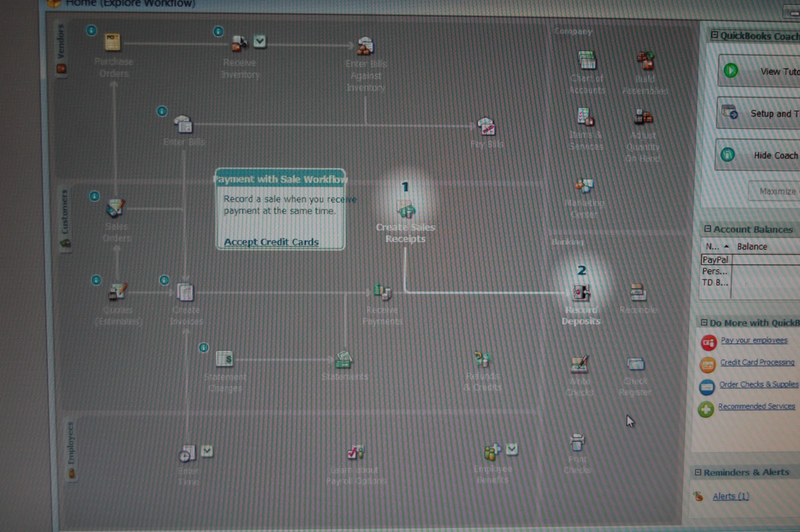Click info badge beside Purchase Orders
The height and width of the screenshot is (532, 800).
[x=91, y=30]
